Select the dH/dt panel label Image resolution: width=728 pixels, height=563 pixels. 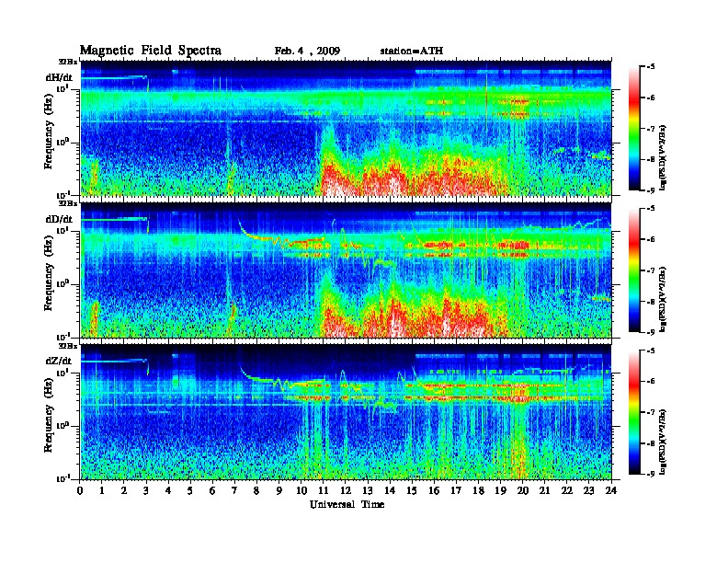(x=60, y=77)
